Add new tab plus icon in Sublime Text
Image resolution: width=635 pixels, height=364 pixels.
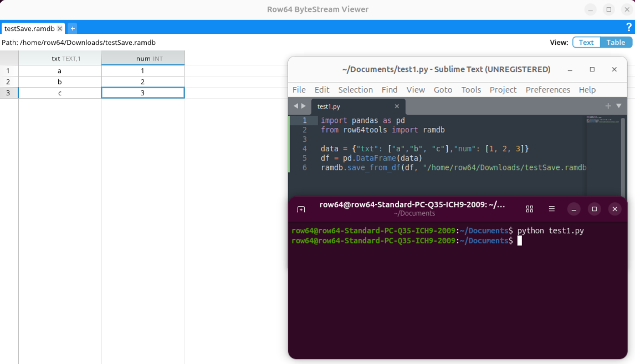[x=608, y=106]
